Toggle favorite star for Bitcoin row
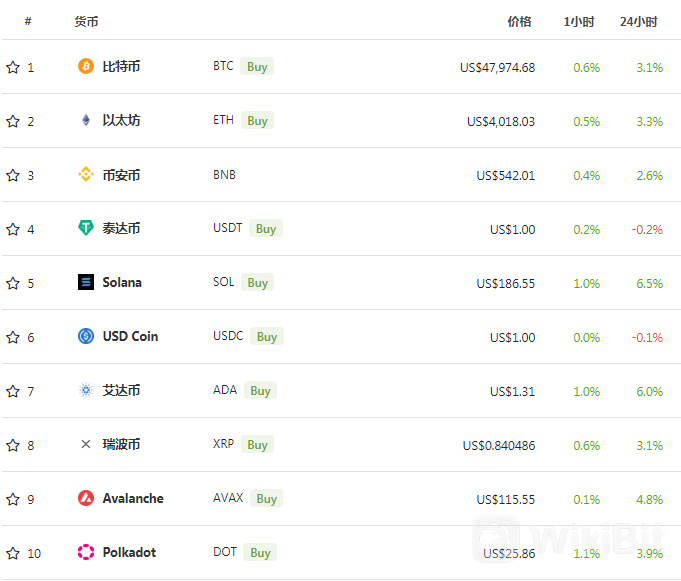Screen dimensions: 681x581 pyautogui.click(x=13, y=67)
